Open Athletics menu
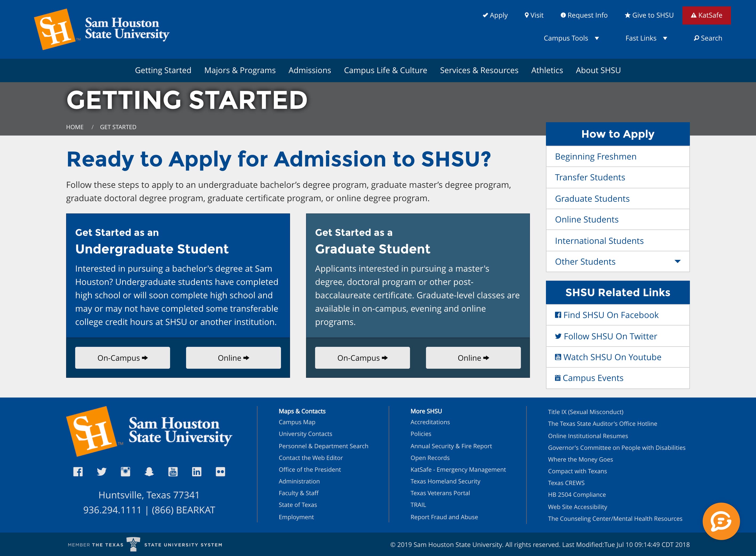This screenshot has height=556, width=756. tap(547, 70)
